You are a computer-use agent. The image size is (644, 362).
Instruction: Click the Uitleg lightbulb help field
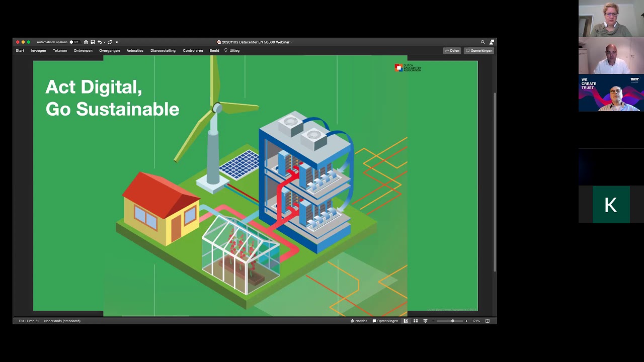(232, 51)
